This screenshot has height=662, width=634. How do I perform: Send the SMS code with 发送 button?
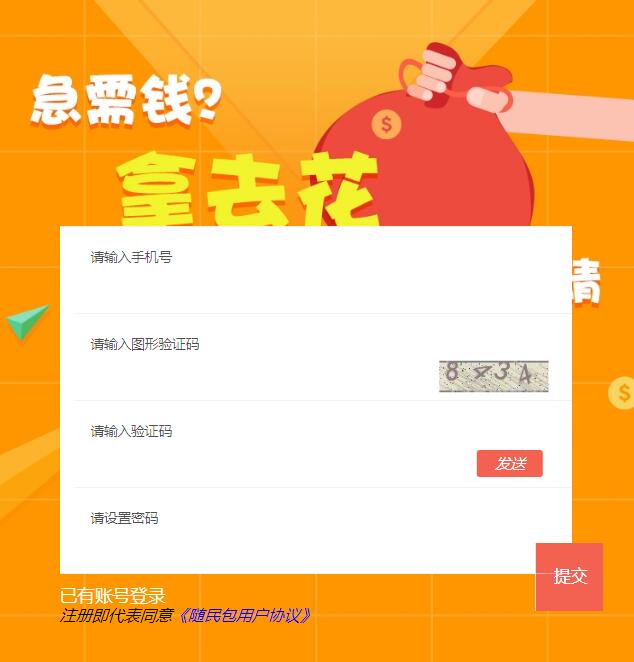509,464
